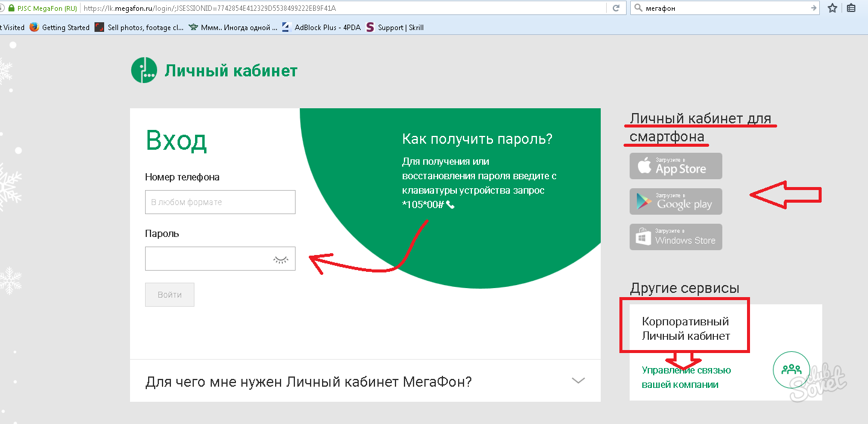The image size is (868, 424).
Task: Open the App Store download badge
Action: (676, 166)
